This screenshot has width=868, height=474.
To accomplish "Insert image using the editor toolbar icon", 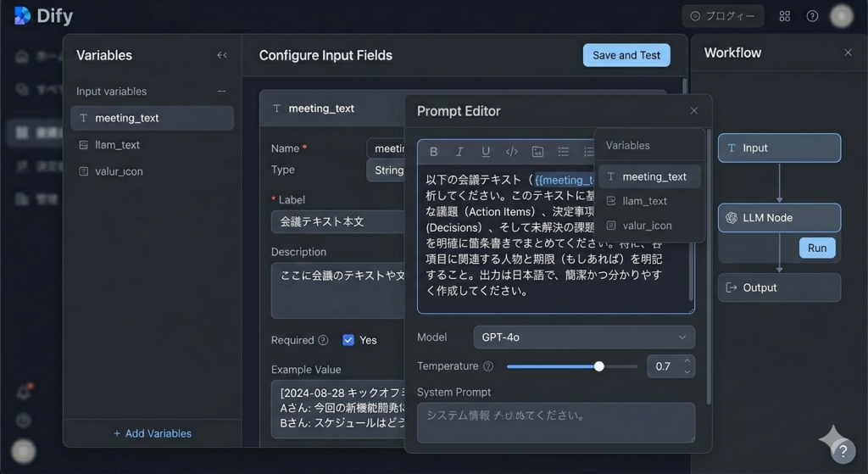I will coord(537,152).
